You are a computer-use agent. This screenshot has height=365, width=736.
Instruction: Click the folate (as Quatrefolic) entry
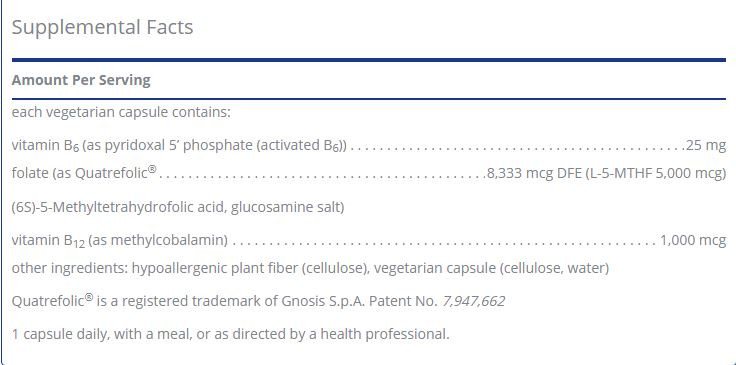point(84,173)
